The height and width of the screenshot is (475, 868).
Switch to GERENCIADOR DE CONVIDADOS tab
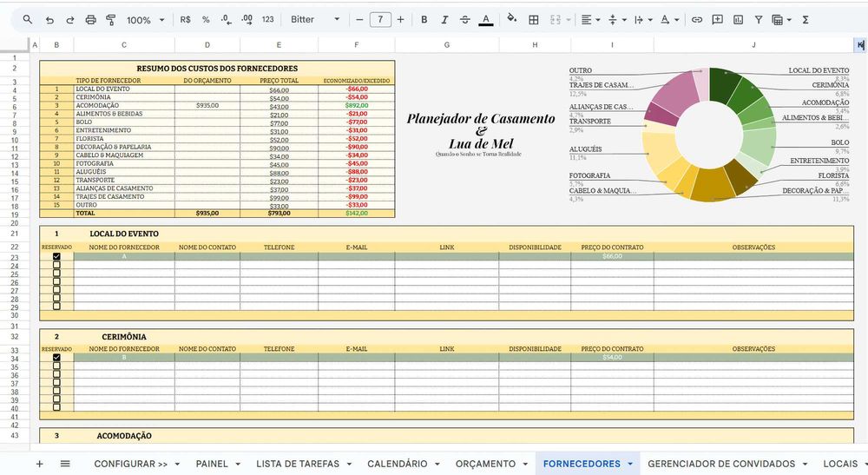[721, 464]
